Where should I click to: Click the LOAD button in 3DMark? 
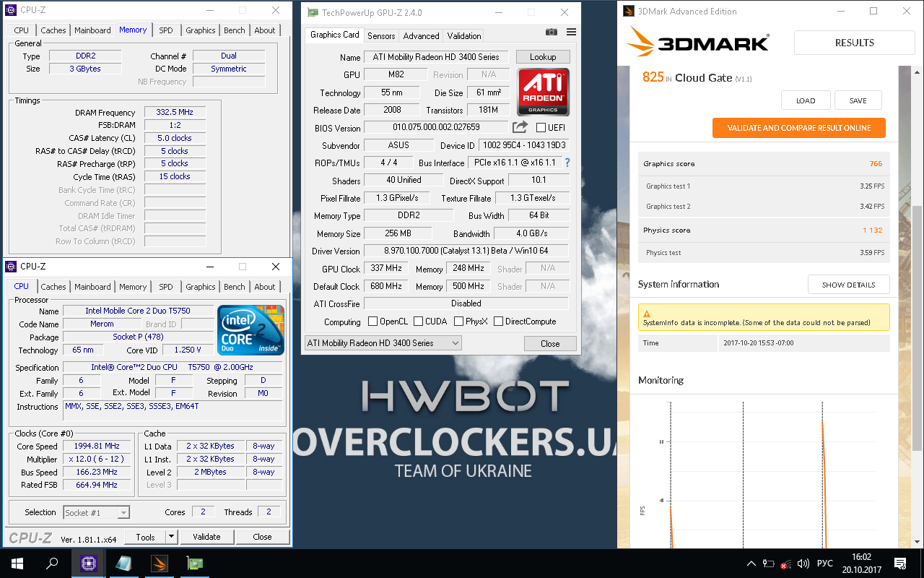pyautogui.click(x=806, y=100)
